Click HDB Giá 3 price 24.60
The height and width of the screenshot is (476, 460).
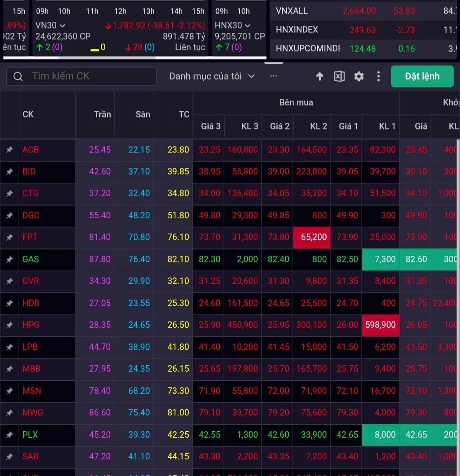[210, 303]
